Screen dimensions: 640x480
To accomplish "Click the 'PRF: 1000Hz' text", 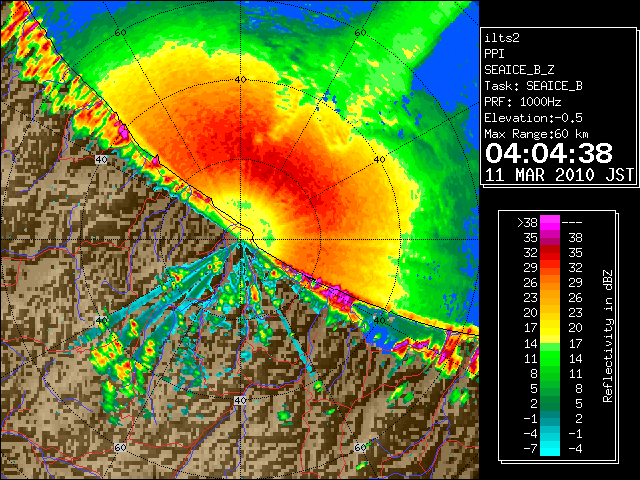I will pos(523,102).
